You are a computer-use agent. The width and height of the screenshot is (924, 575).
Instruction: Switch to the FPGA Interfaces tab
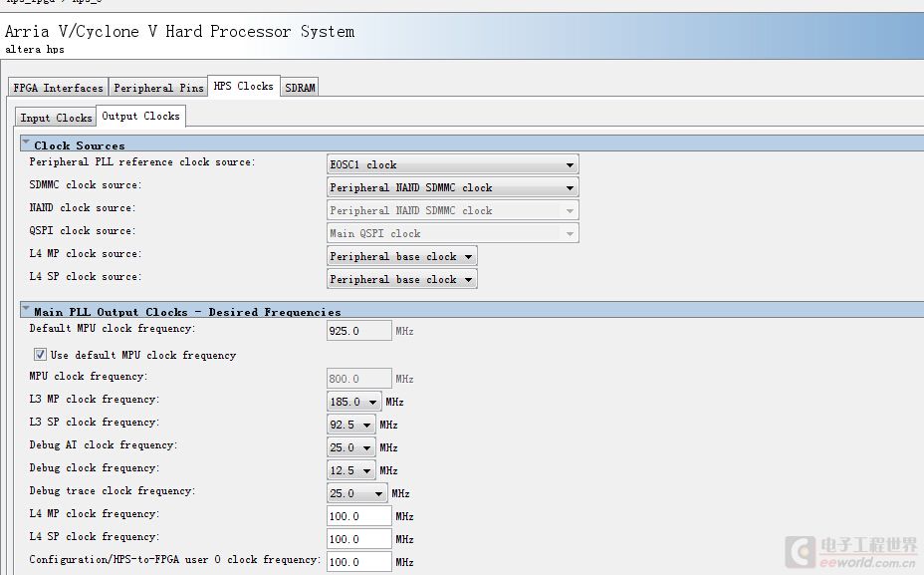(x=58, y=88)
